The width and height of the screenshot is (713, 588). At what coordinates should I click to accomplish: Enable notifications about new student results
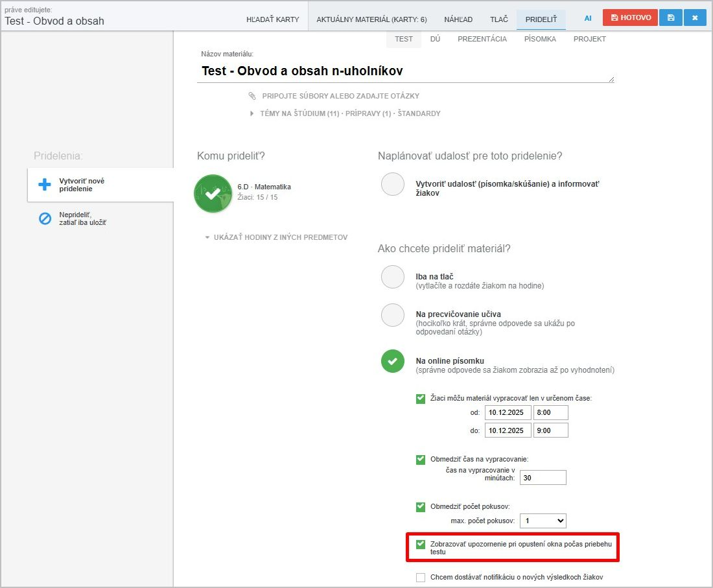(x=421, y=577)
